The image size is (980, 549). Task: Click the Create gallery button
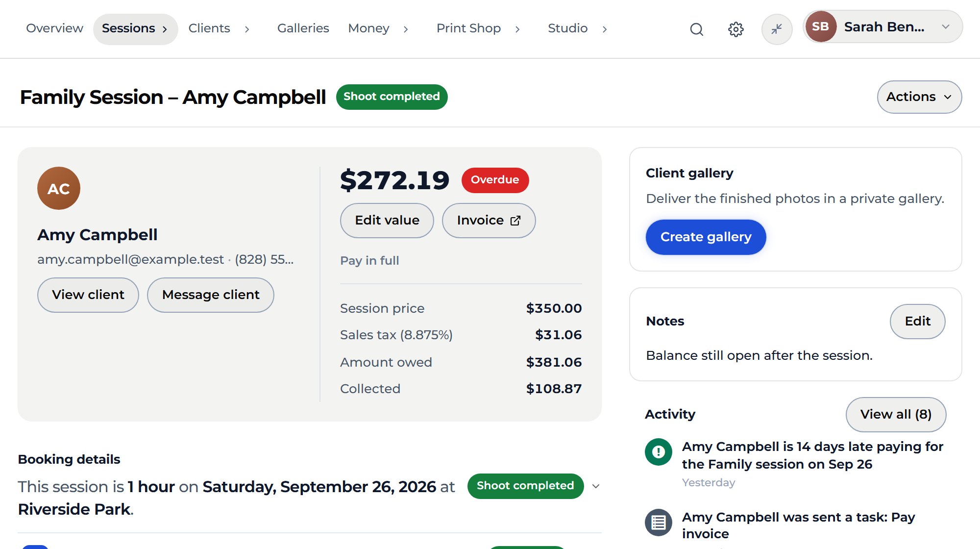706,237
